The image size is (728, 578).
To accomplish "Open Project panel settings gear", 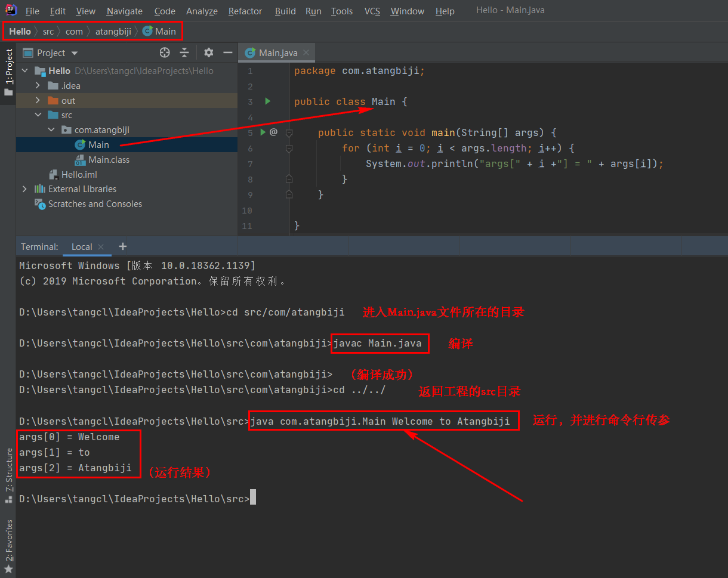I will pyautogui.click(x=208, y=52).
